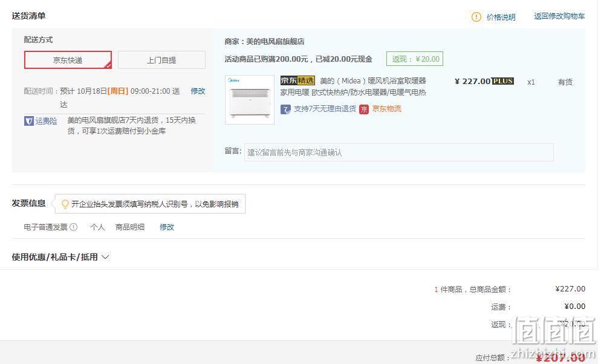Expand 使用优惠/礼品卡/抵用 section
The image size is (601, 364).
click(x=60, y=257)
